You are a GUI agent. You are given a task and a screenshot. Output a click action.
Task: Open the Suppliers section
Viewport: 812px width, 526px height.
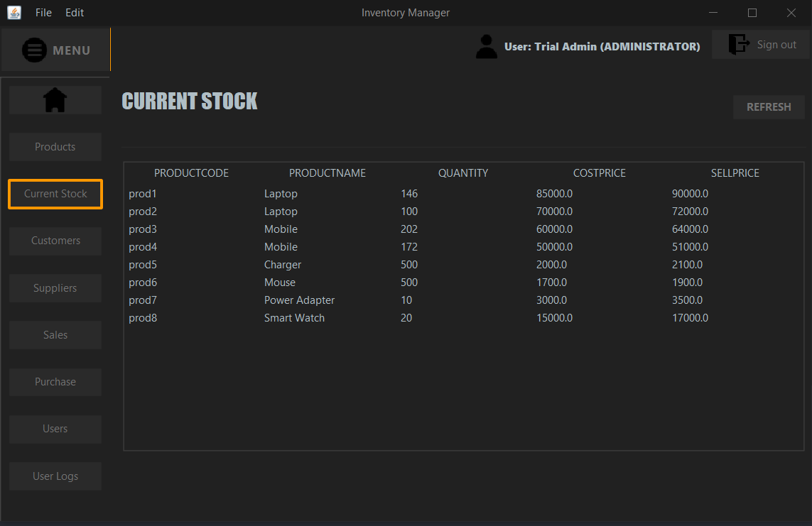(x=55, y=288)
